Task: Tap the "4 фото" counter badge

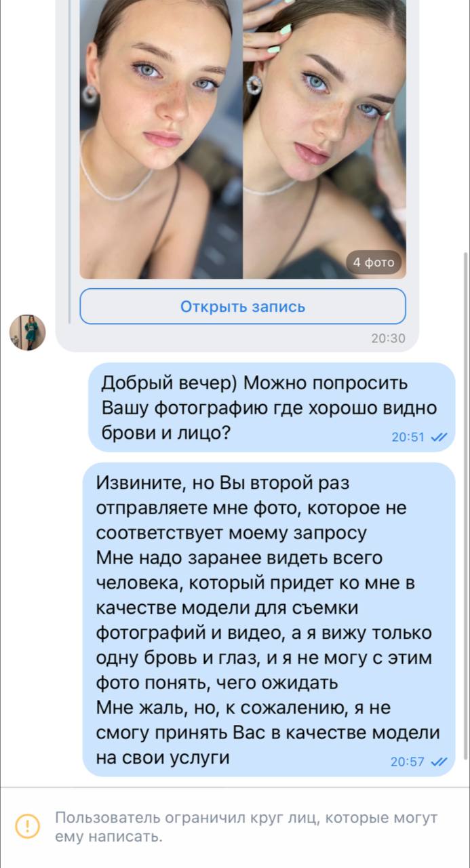Action: (374, 262)
